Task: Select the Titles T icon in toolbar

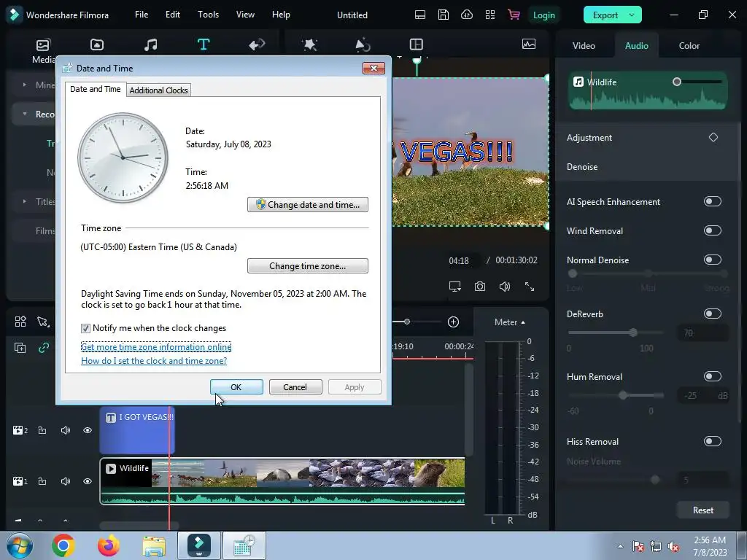Action: click(x=204, y=44)
